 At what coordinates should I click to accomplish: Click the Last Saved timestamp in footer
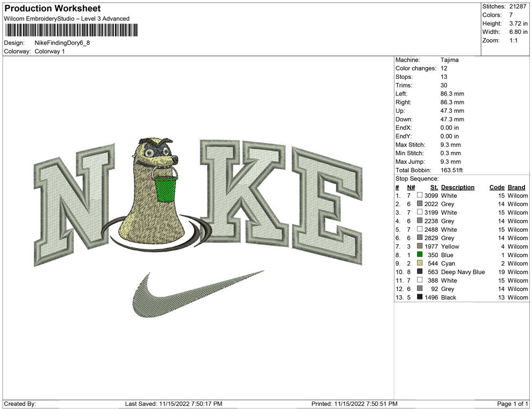click(x=174, y=404)
